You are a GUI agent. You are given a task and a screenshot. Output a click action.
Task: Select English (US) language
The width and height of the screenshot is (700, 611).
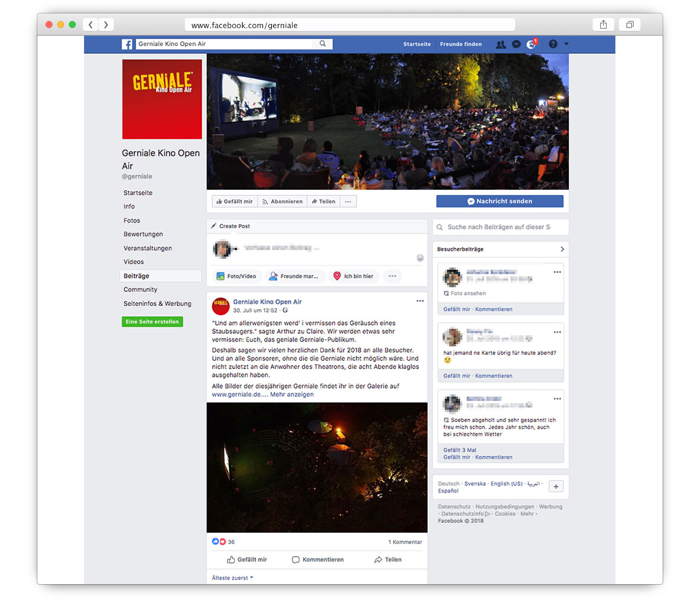pyautogui.click(x=506, y=484)
